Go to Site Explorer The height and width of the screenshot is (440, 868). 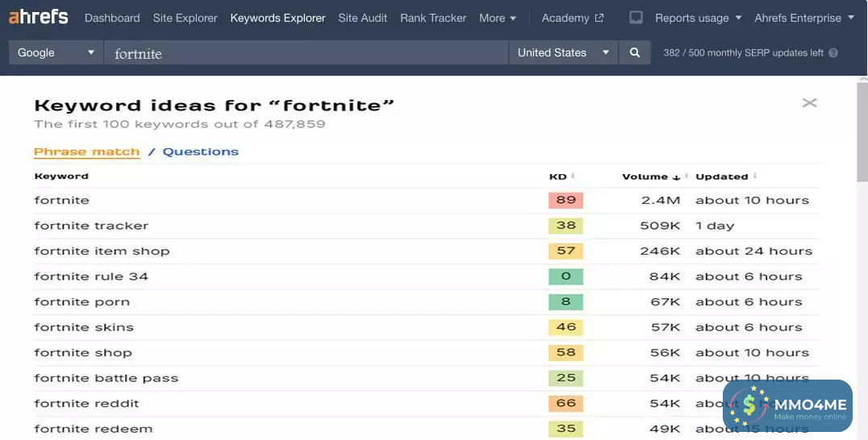point(185,18)
